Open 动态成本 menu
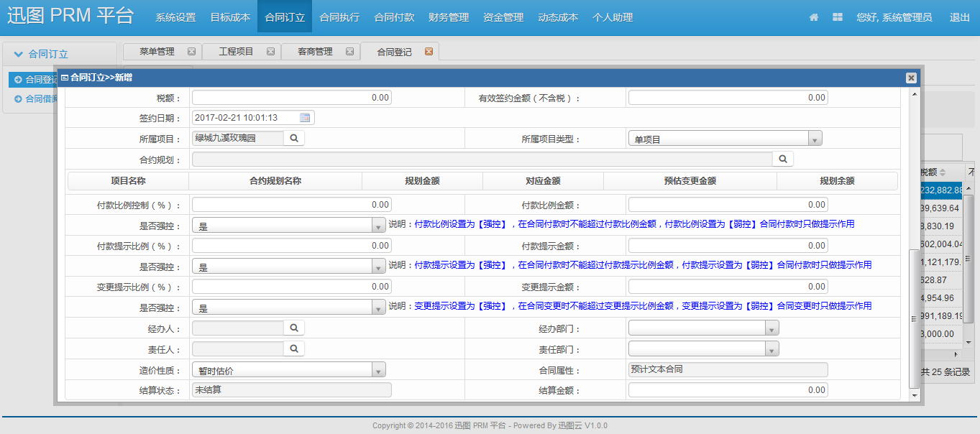The image size is (980, 434). coord(558,17)
